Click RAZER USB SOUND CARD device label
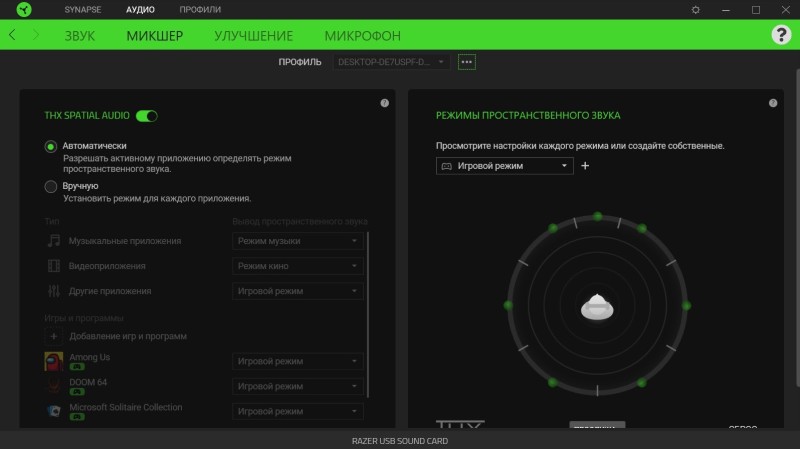The width and height of the screenshot is (800, 449). click(400, 441)
